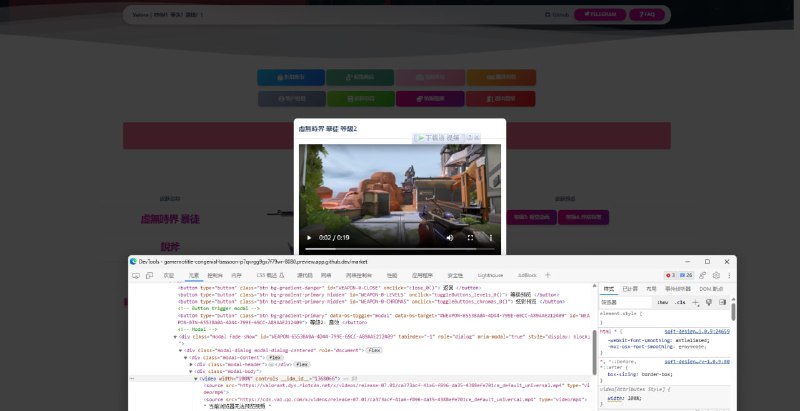The image size is (800, 411).
Task: Seek using the video progress bar
Action: (x=399, y=249)
